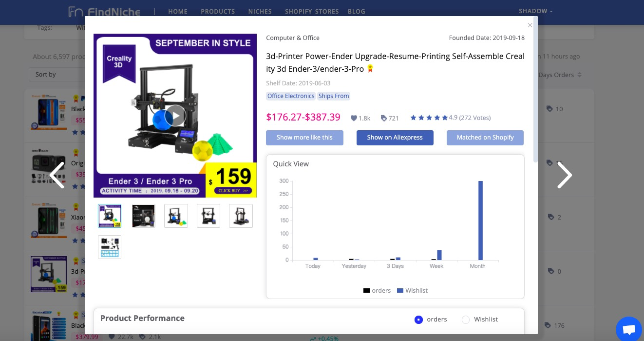Click the price $176.27-$387.39

click(x=303, y=117)
